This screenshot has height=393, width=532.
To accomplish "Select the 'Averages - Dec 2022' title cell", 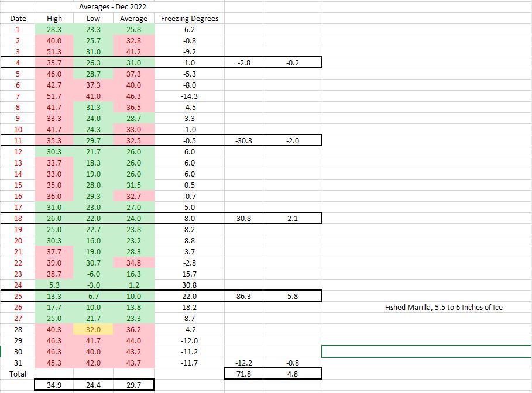I will (x=112, y=7).
